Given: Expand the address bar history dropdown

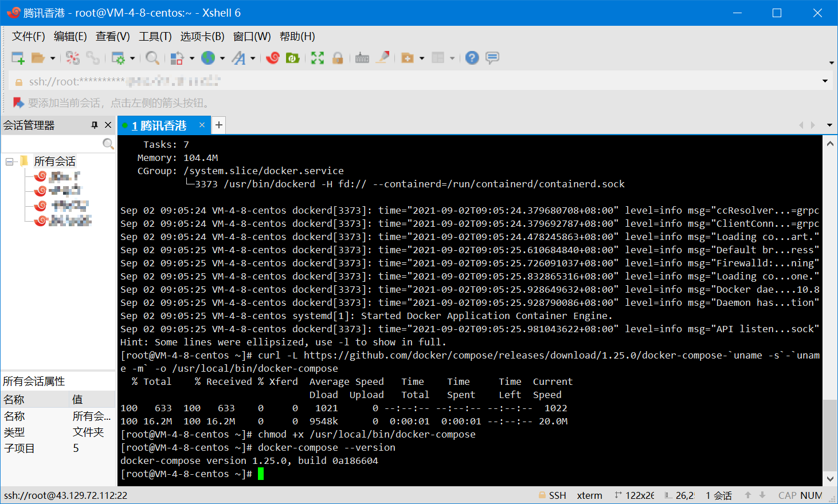Looking at the screenshot, I should pyautogui.click(x=825, y=81).
